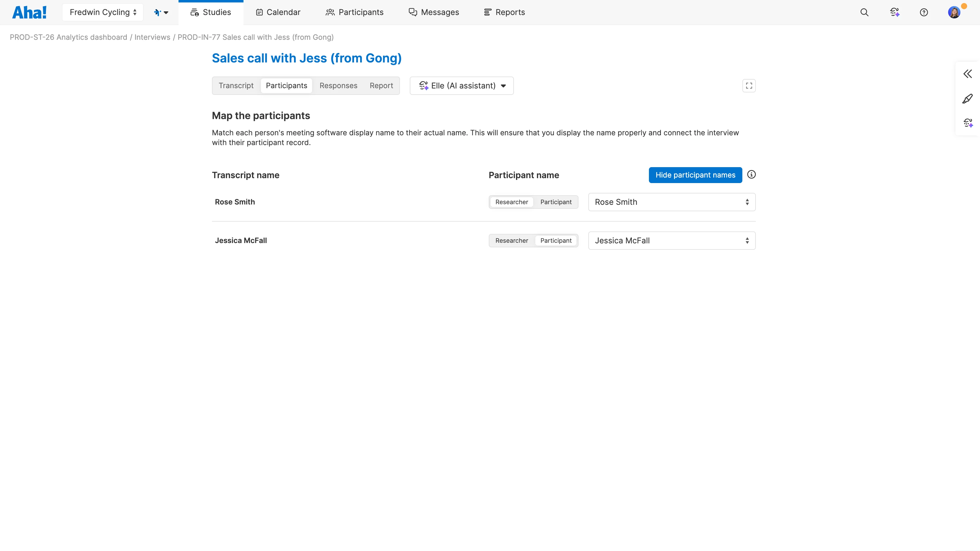
Task: Open the Fredwin Cycling workspace dropdown
Action: coord(103,12)
